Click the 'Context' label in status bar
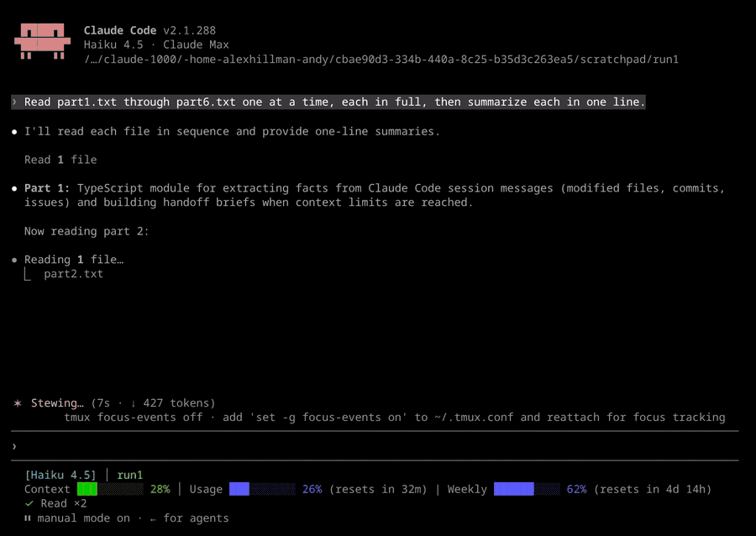756x536 pixels. coord(47,489)
